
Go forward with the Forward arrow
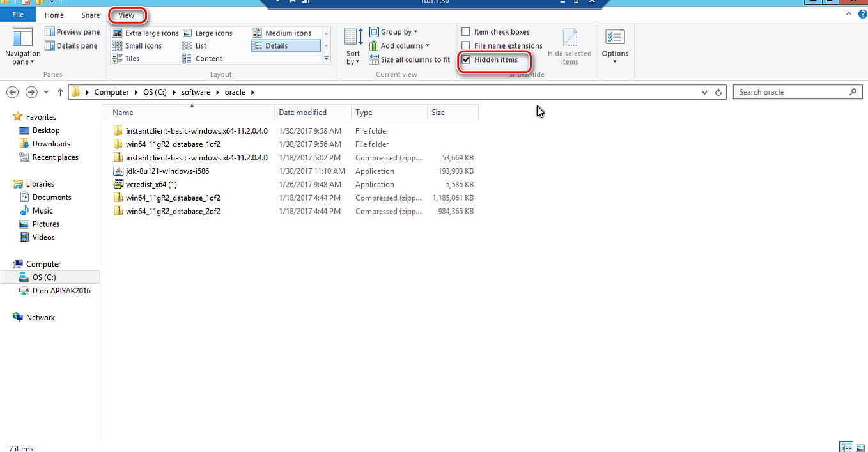(x=31, y=92)
